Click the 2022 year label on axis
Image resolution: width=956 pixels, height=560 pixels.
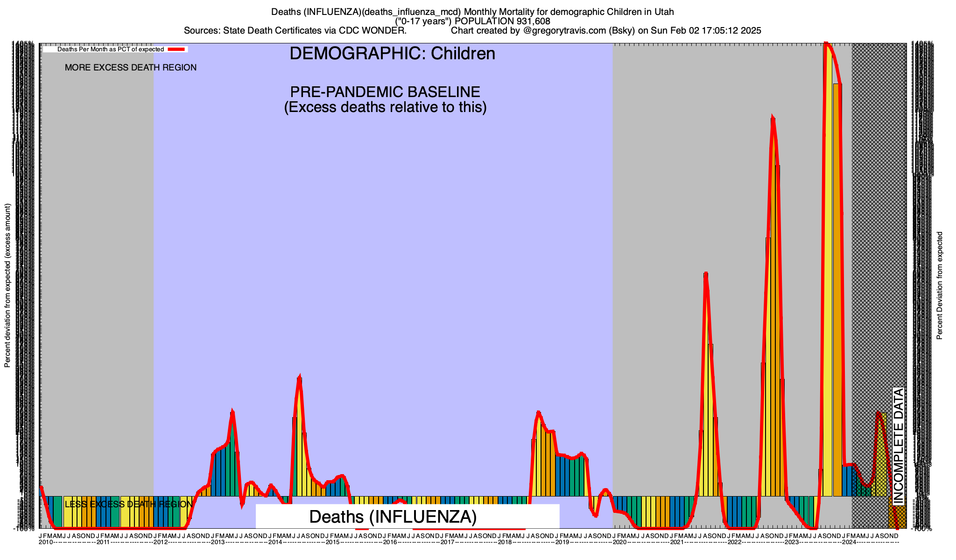(x=735, y=543)
